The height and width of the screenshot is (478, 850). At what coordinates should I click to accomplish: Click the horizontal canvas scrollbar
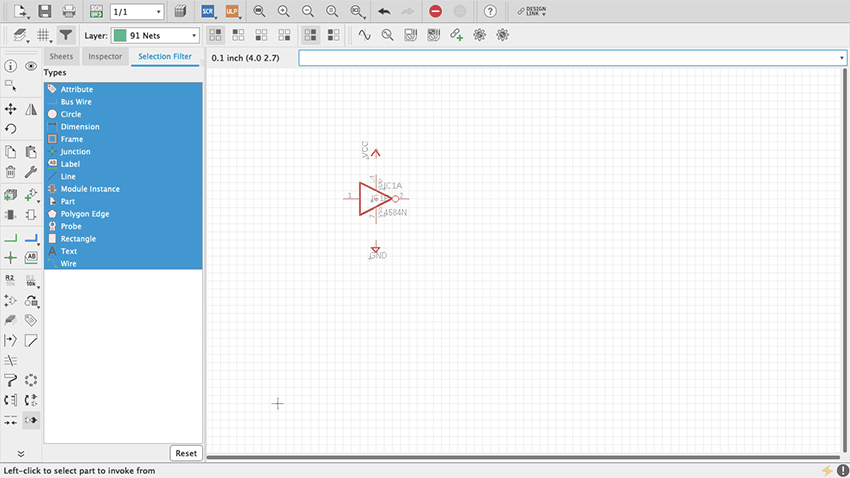[x=523, y=457]
